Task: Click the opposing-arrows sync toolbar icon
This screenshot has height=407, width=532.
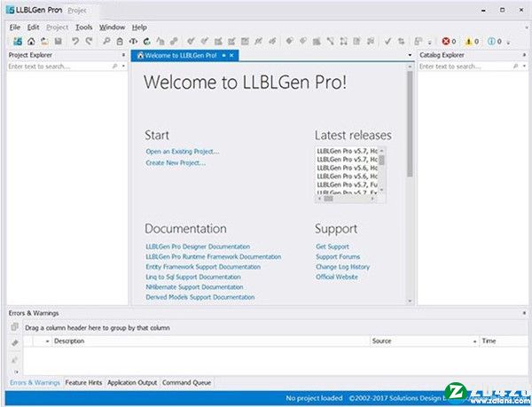Action: pyautogui.click(x=402, y=42)
